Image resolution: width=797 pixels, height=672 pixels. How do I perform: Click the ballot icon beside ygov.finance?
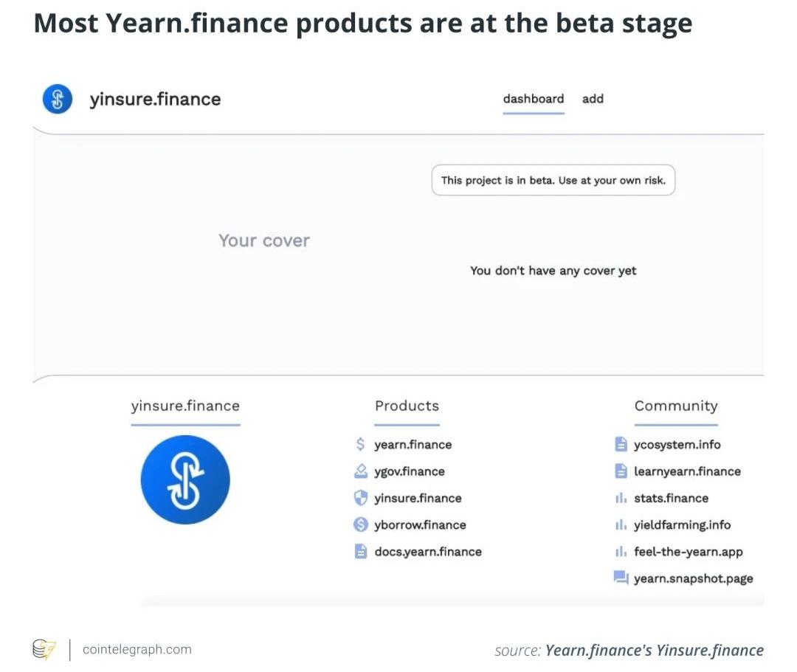pyautogui.click(x=360, y=471)
